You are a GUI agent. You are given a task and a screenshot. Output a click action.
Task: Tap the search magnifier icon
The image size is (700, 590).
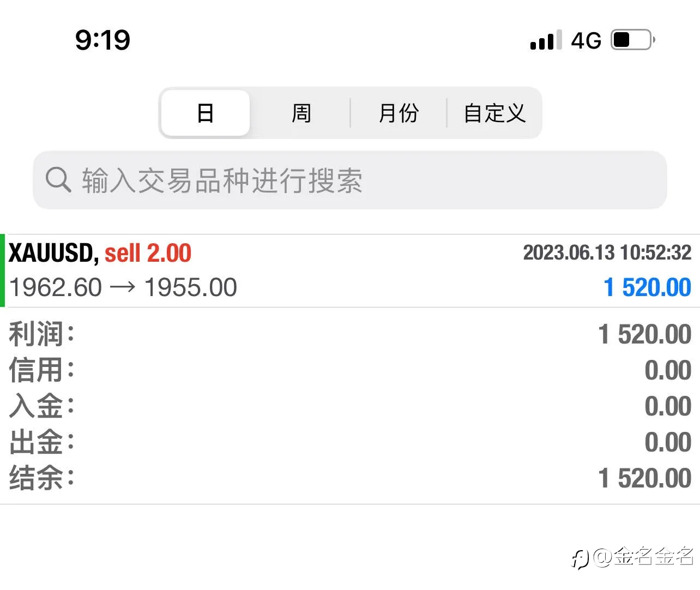(58, 179)
